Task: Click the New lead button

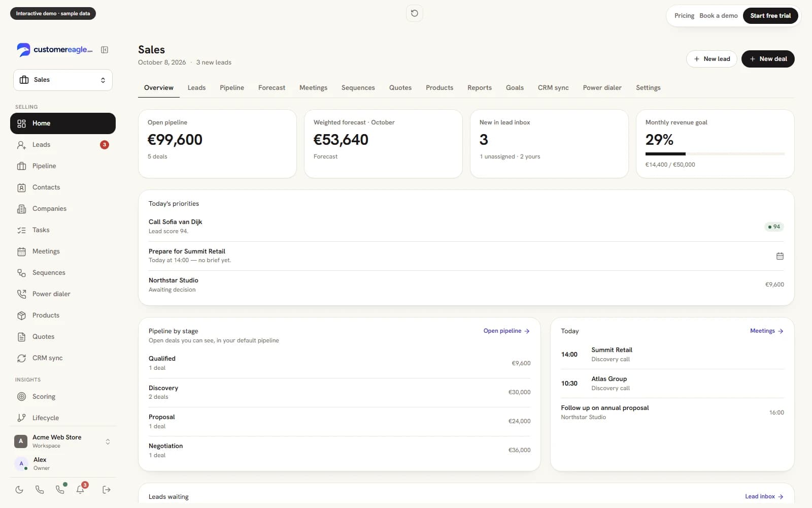Action: [x=712, y=59]
